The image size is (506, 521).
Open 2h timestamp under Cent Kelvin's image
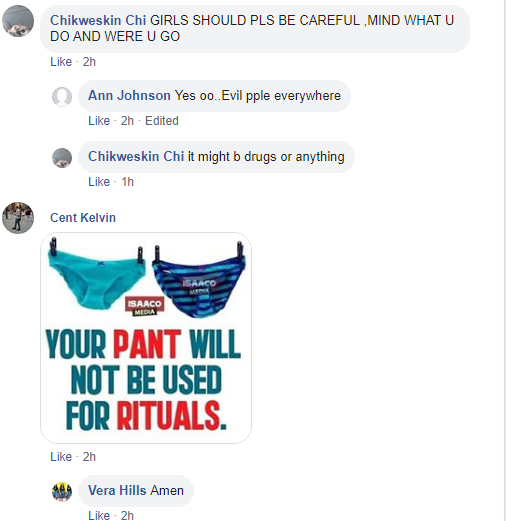89,457
